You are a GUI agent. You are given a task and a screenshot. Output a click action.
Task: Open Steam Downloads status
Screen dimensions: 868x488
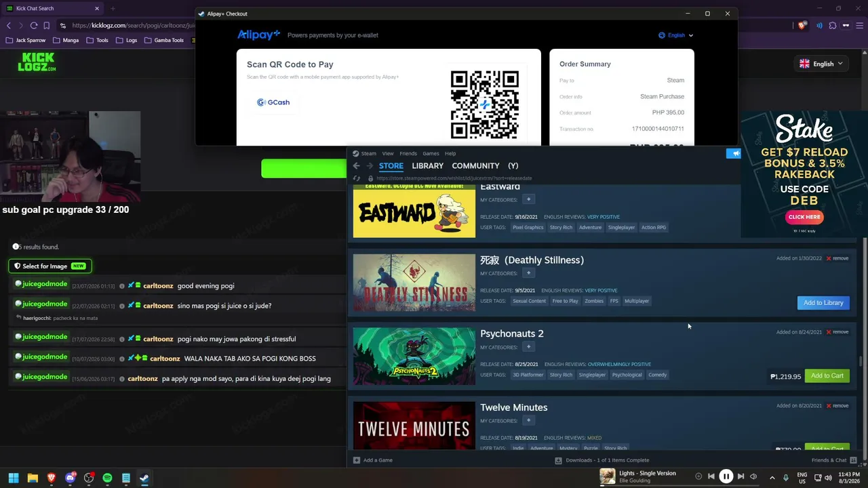(x=602, y=460)
